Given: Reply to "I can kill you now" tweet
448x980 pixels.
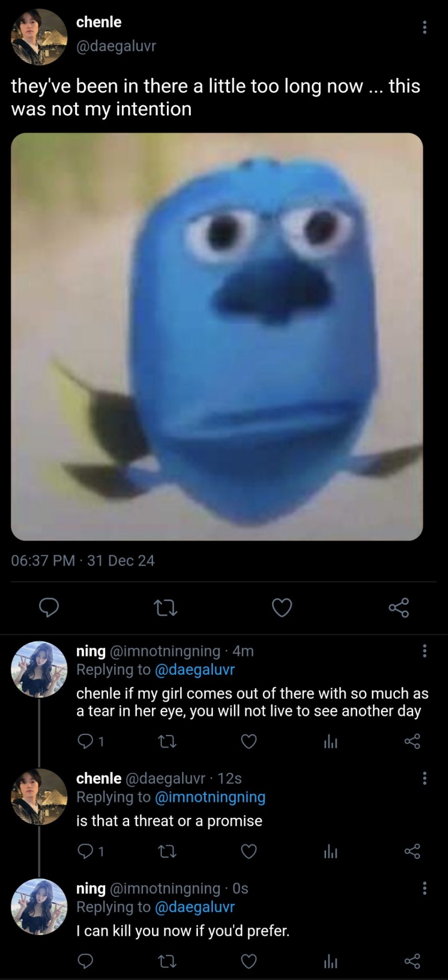Looking at the screenshot, I should 85,962.
